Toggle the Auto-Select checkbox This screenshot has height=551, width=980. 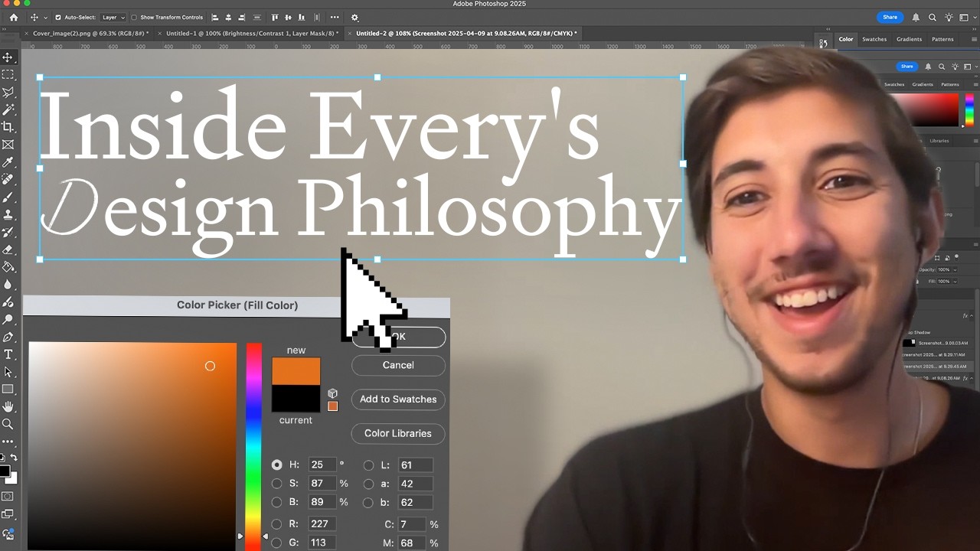pos(57,17)
